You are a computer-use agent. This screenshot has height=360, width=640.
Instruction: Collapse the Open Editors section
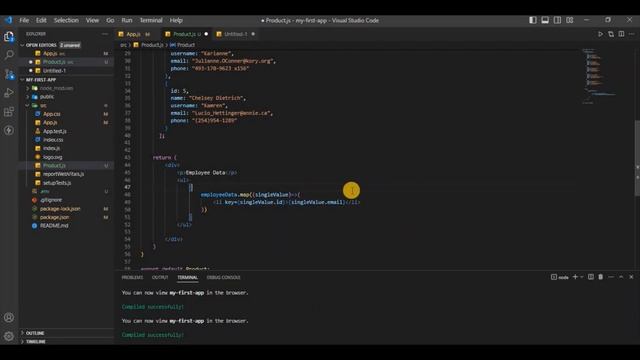41,45
